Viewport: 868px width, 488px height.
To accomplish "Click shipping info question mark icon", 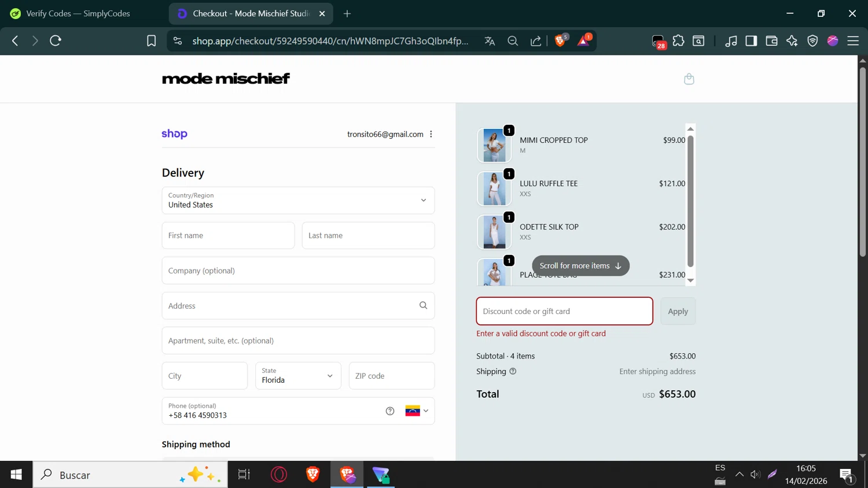I will tap(513, 371).
